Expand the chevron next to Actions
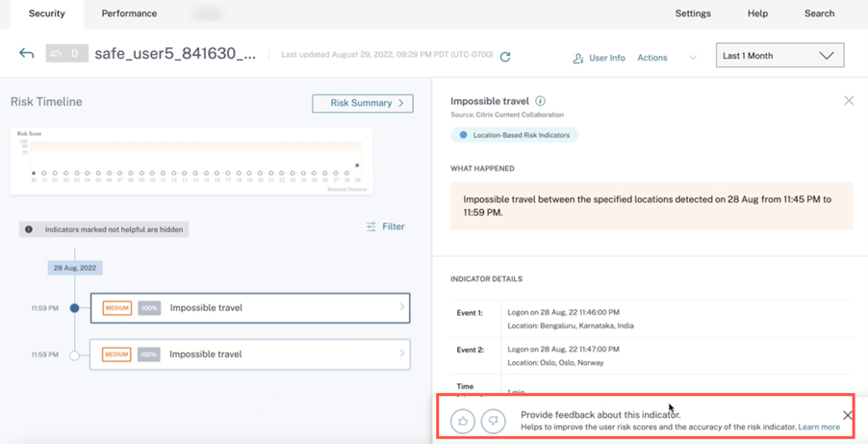868x444 pixels. (x=693, y=58)
